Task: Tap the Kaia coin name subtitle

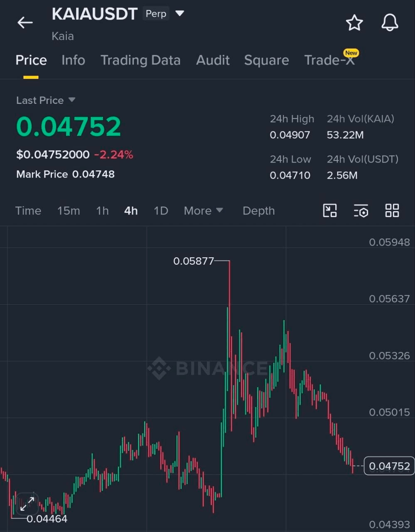Action: coord(63,36)
